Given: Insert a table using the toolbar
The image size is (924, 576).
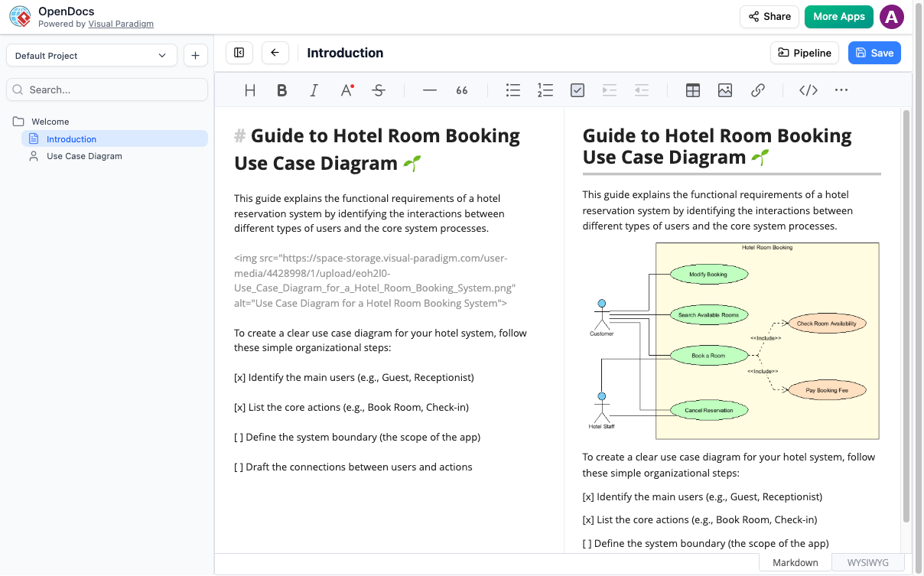Looking at the screenshot, I should (x=692, y=89).
